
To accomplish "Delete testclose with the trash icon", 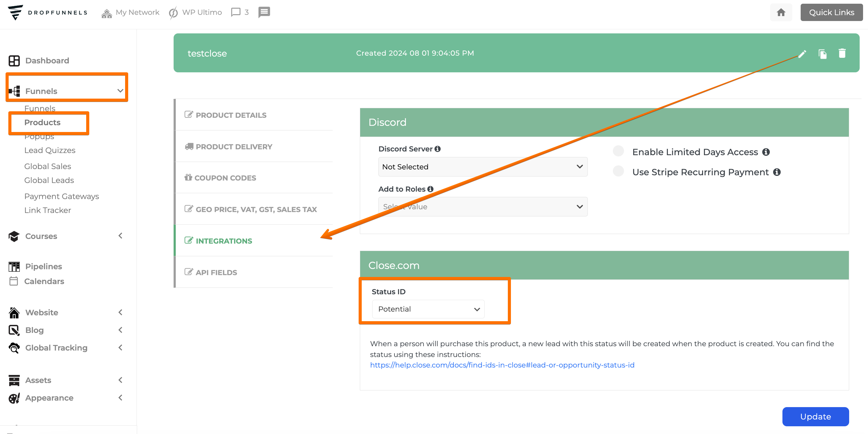I will 842,53.
